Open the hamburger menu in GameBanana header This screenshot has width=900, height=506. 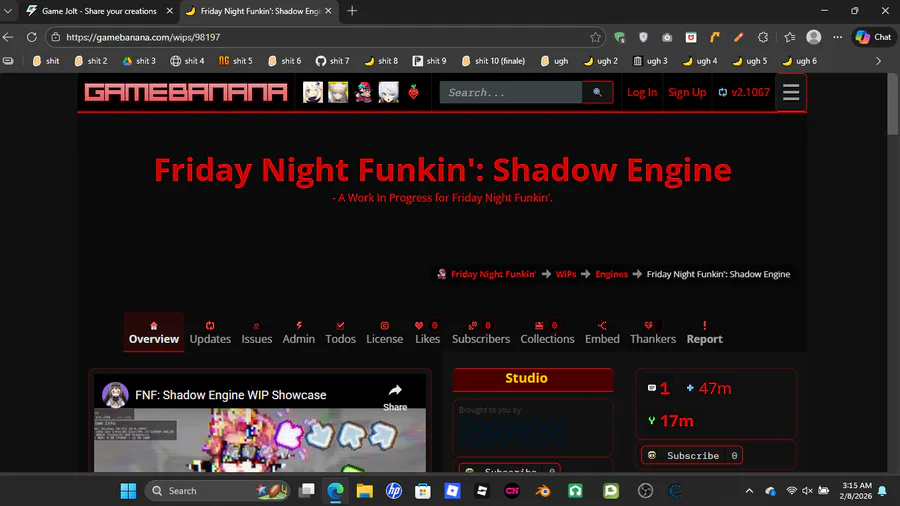(x=791, y=92)
